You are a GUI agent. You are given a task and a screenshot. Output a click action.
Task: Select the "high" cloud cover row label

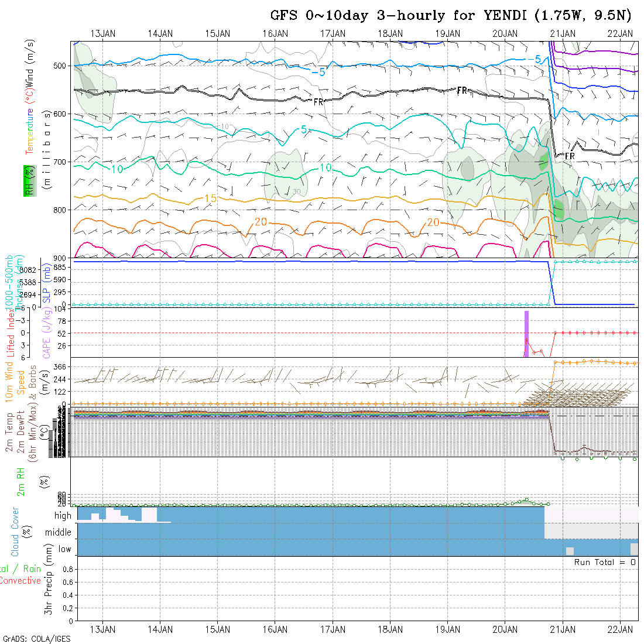tap(63, 516)
